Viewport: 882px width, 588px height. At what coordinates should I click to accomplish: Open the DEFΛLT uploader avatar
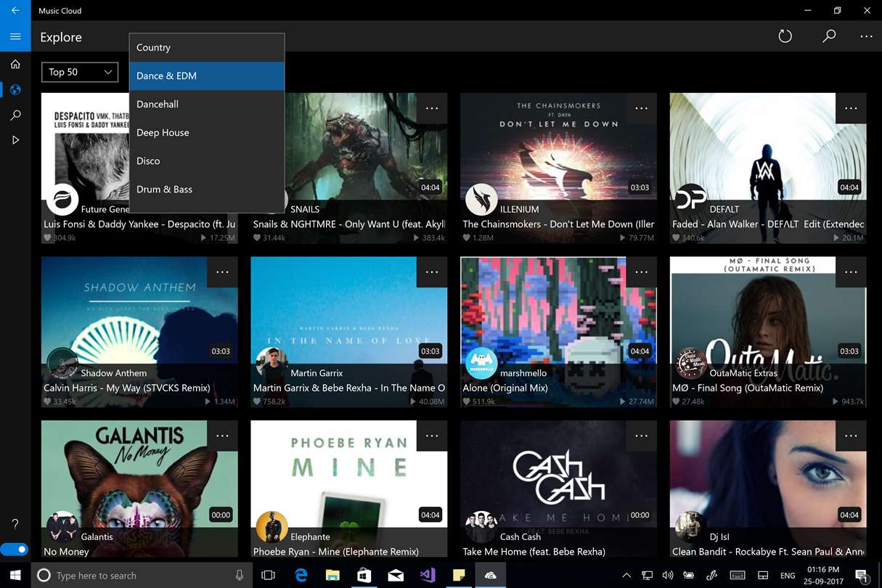[x=691, y=200]
